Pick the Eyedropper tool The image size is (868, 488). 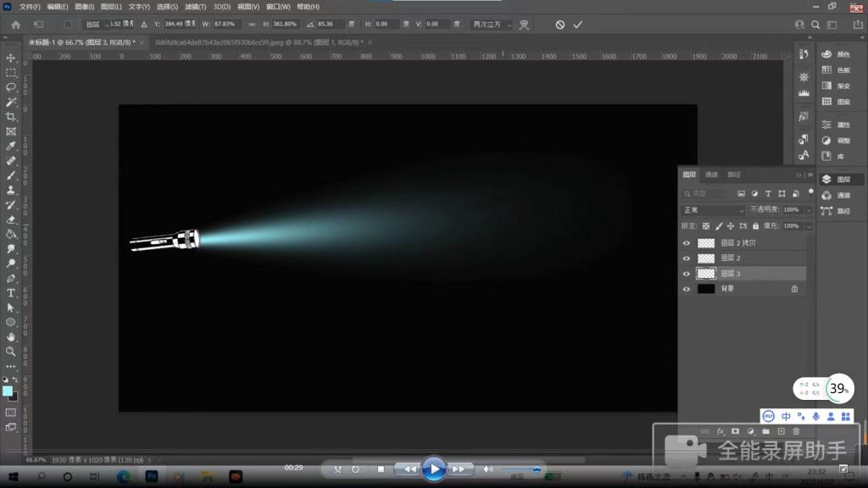point(11,146)
